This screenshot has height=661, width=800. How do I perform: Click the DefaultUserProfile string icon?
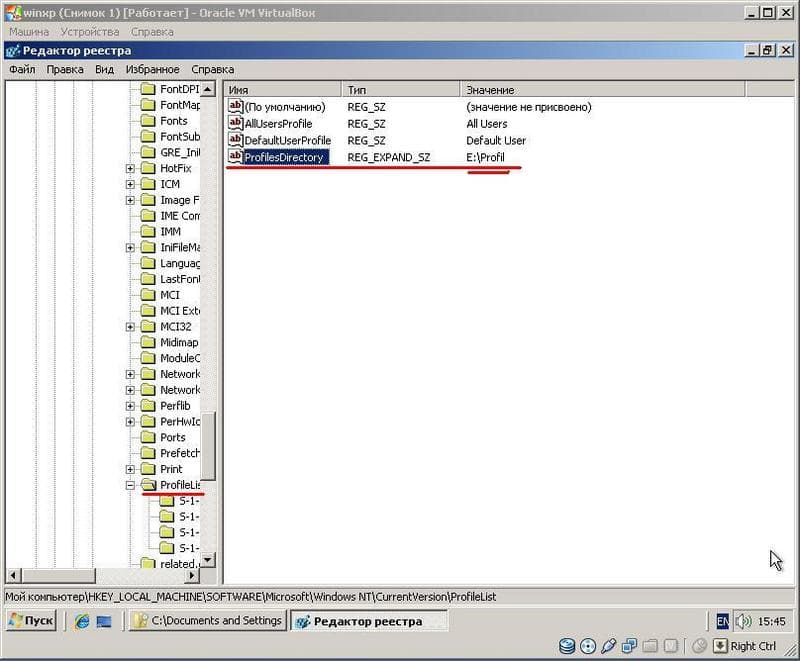(x=235, y=140)
